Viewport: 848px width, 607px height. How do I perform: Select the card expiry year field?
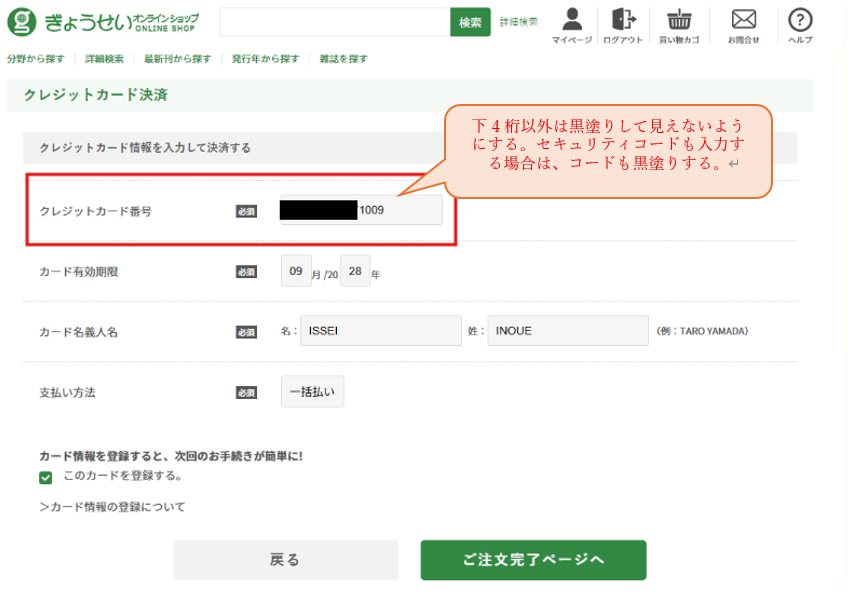point(355,271)
